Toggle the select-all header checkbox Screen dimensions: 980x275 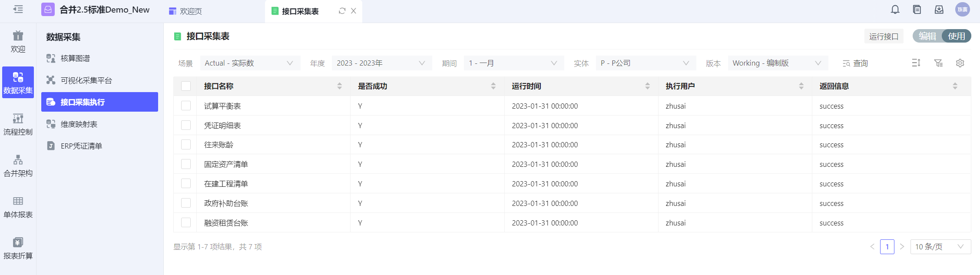tap(186, 86)
